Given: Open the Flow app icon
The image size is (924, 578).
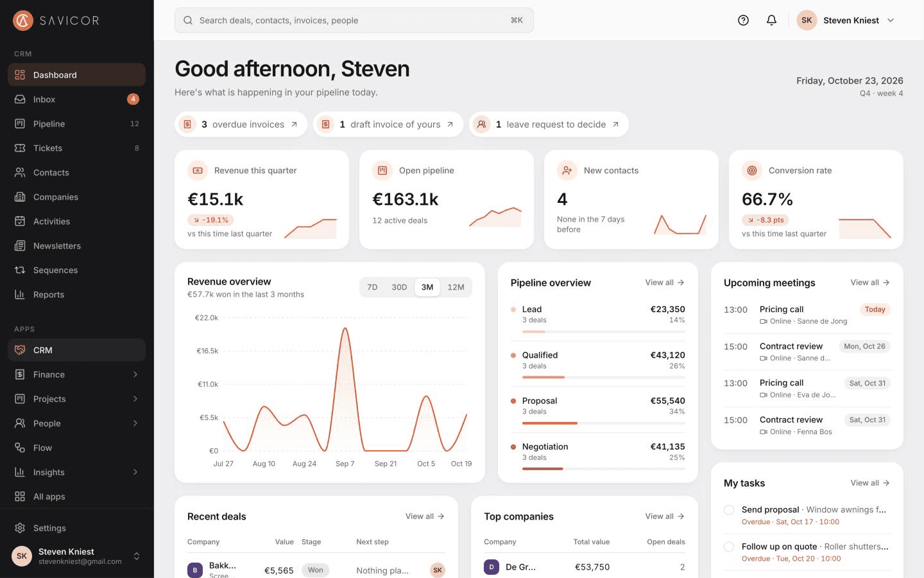Looking at the screenshot, I should click(20, 448).
